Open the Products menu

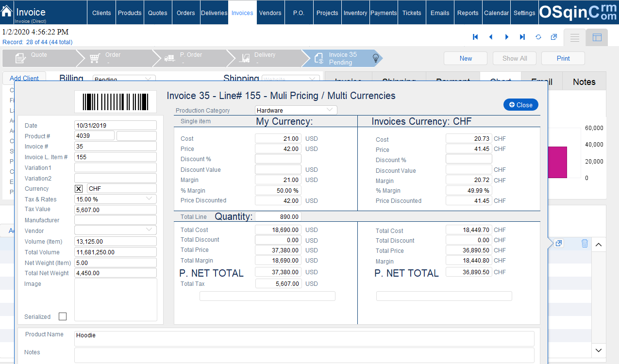130,13
